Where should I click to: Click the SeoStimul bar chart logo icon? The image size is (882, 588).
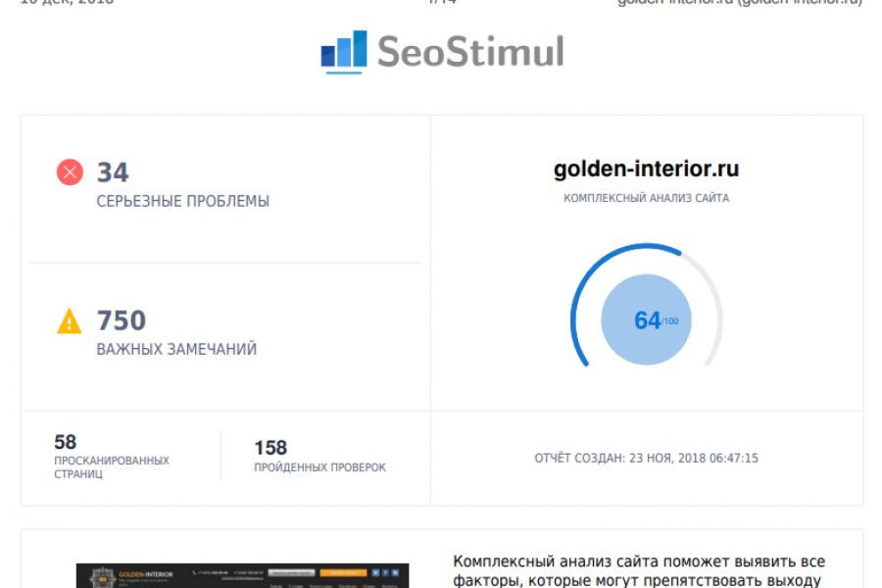click(344, 52)
